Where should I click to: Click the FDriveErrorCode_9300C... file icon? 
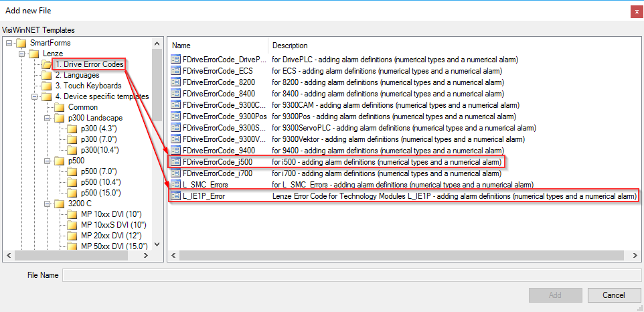point(175,104)
